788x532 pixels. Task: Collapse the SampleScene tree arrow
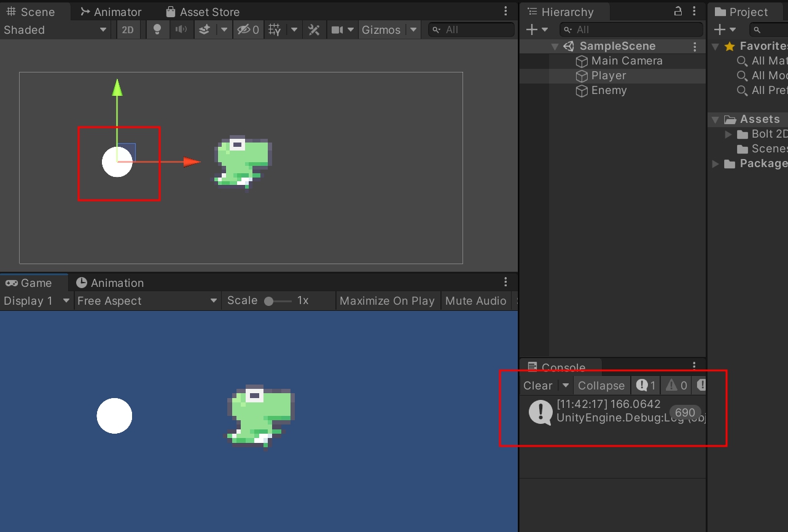coord(555,47)
